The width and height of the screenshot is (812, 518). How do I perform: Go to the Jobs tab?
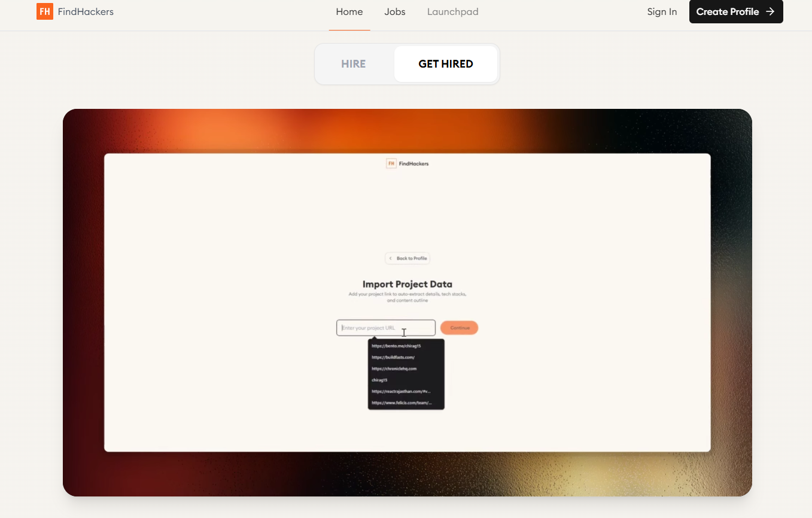[395, 12]
